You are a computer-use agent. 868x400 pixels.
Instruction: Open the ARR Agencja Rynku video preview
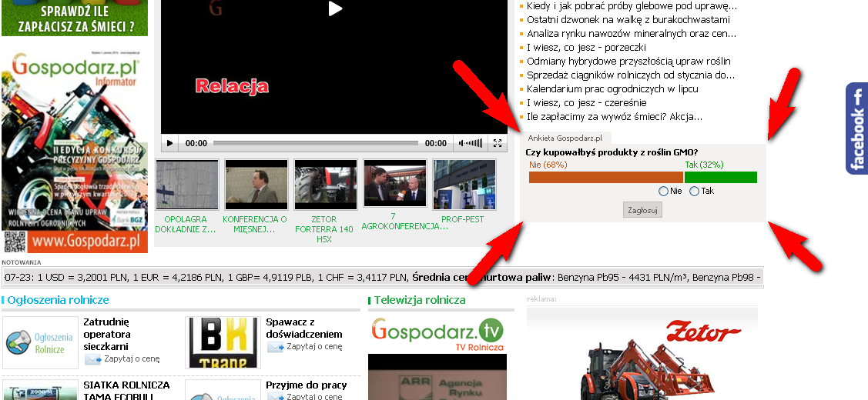437,377
